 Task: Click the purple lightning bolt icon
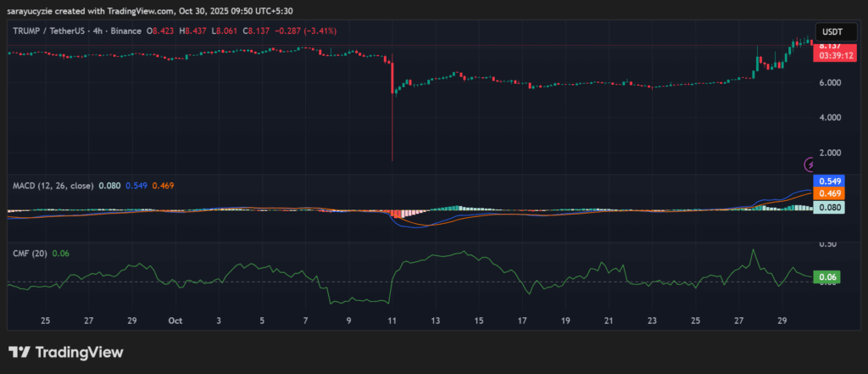coord(810,164)
